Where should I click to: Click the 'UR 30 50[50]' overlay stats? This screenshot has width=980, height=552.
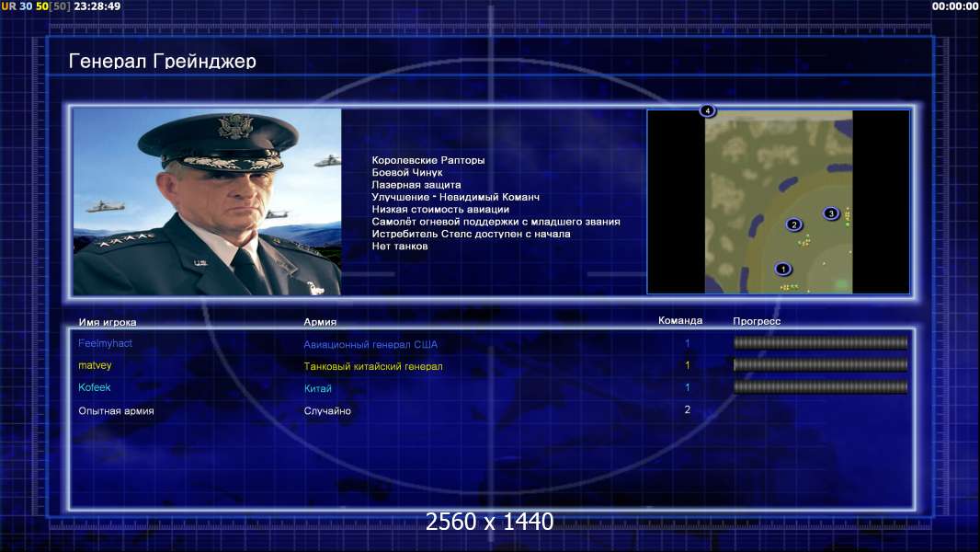pyautogui.click(x=36, y=6)
